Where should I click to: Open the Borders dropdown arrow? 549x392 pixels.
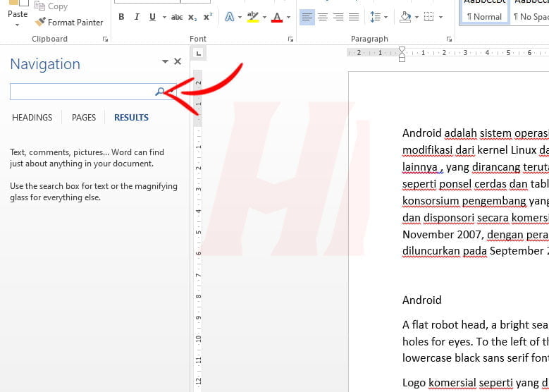440,17
